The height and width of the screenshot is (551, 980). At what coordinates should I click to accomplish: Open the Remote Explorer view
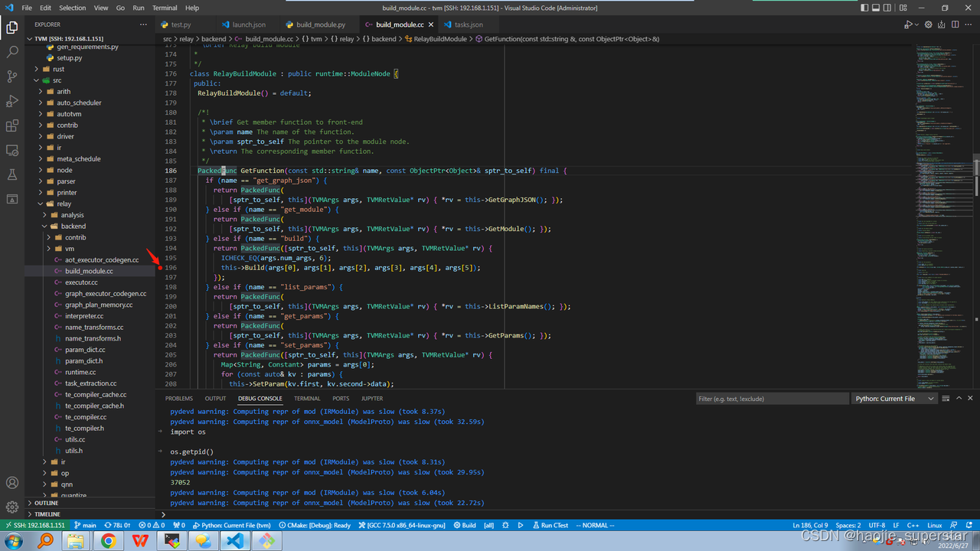12,150
